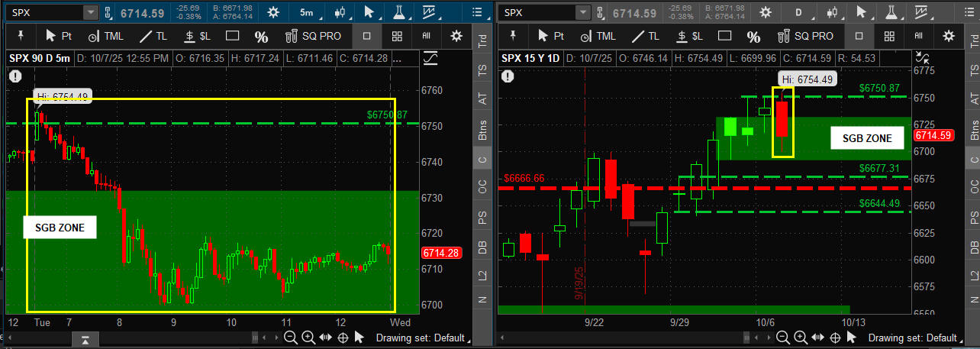Switch to grid layout in left panel
Screen dimensions: 980x349
pos(397,36)
